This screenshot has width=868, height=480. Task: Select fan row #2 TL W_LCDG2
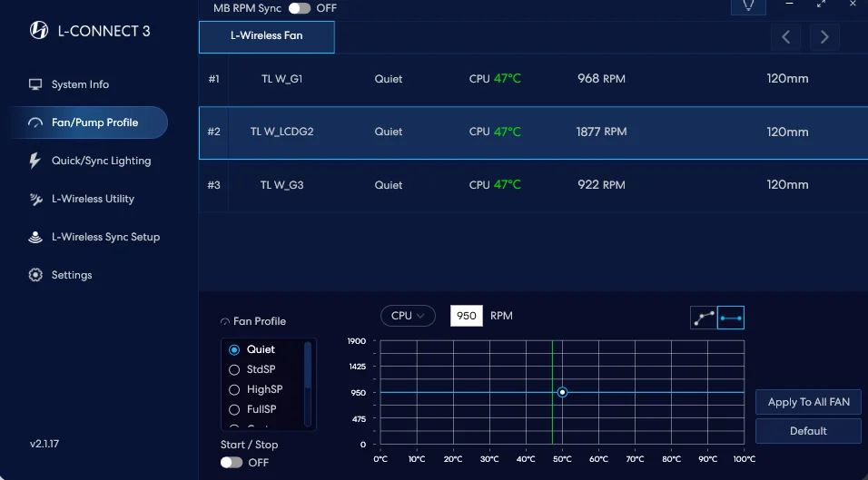point(534,132)
